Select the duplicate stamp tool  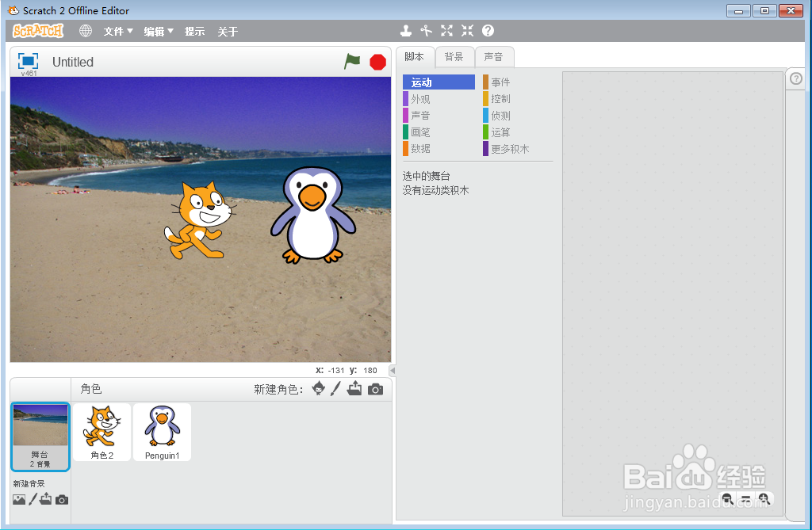point(406,31)
